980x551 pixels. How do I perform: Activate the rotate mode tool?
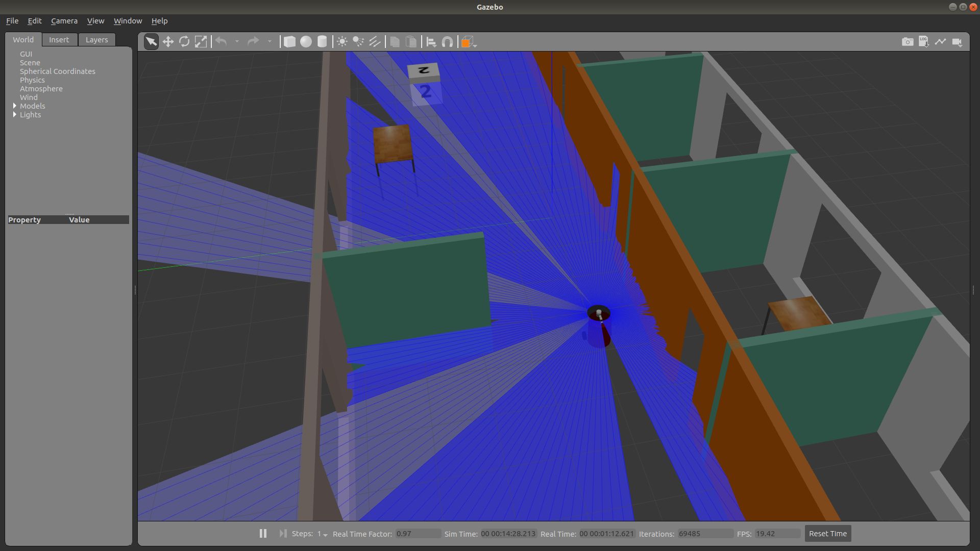pyautogui.click(x=184, y=42)
